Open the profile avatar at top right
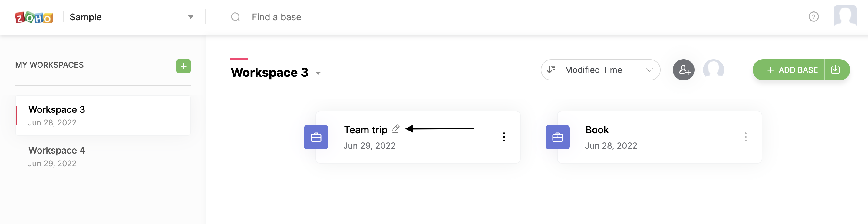The width and height of the screenshot is (868, 224). (845, 16)
